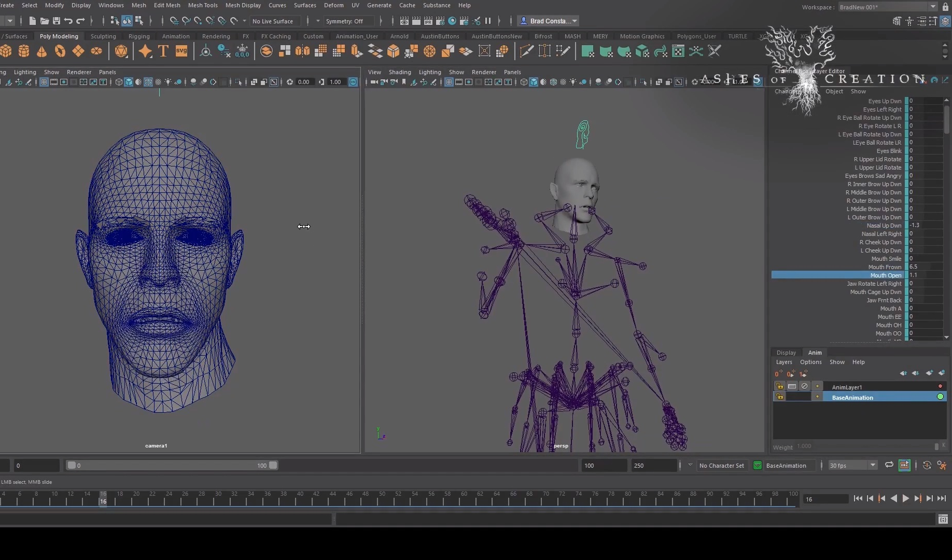Toggle solo on AnimLayer1
This screenshot has width=952, height=560.
pos(792,386)
